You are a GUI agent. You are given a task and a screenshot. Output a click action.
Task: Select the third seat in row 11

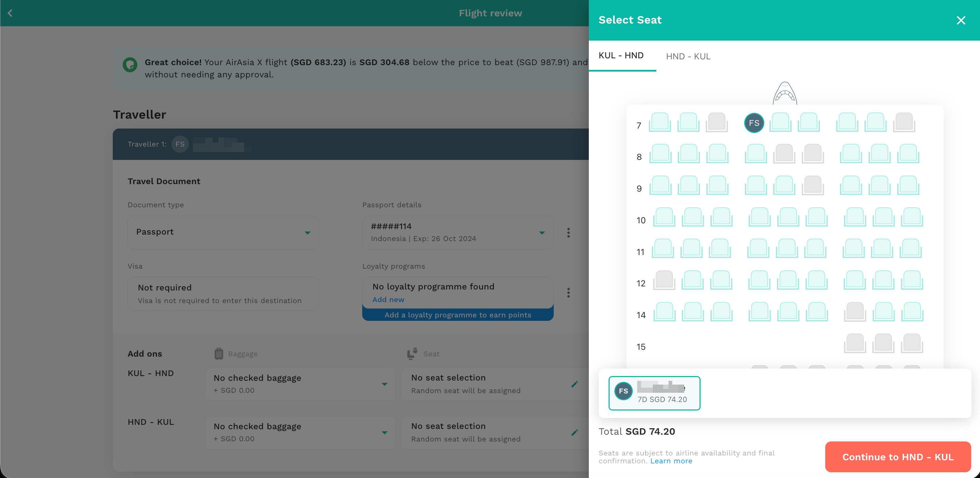(720, 248)
